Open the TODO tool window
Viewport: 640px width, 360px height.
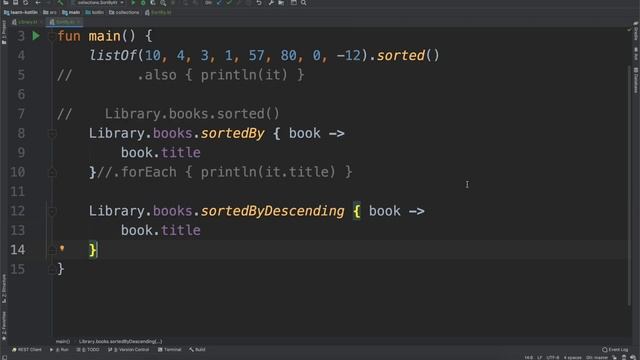point(88,350)
